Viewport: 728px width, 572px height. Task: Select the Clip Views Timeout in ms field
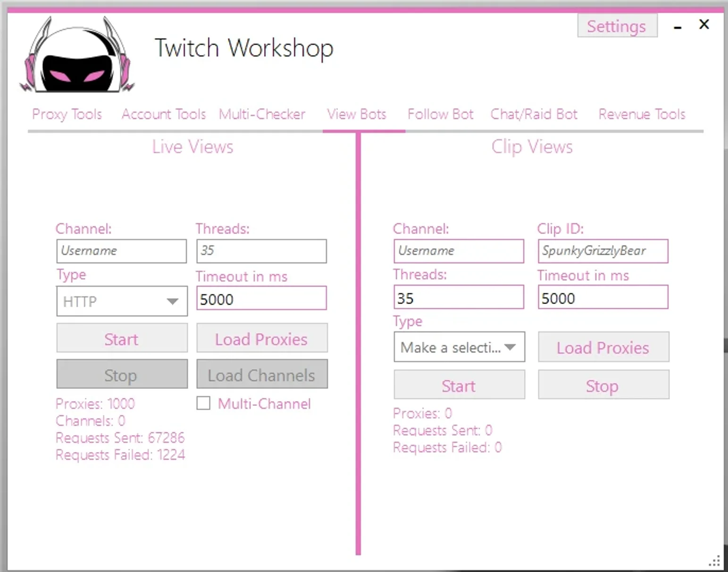tap(603, 297)
